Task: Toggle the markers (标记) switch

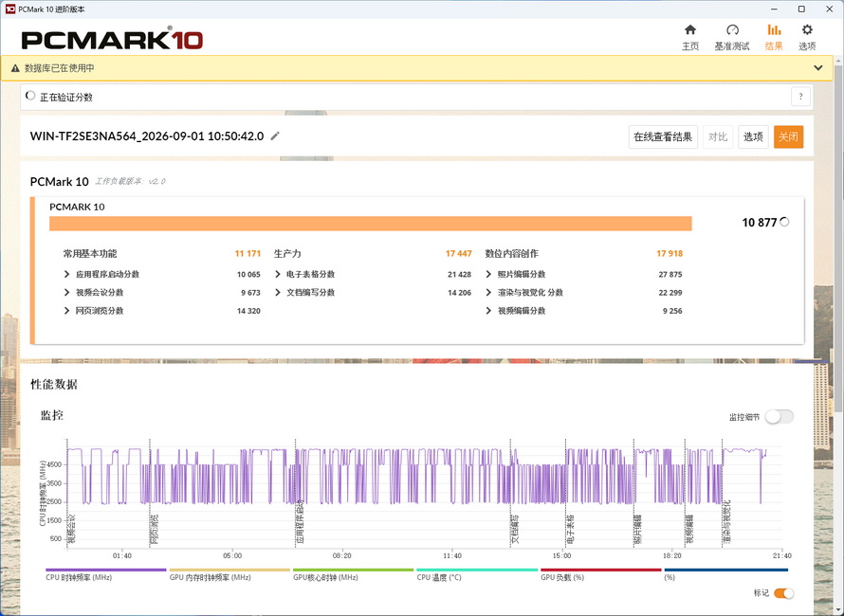Action: 783,593
